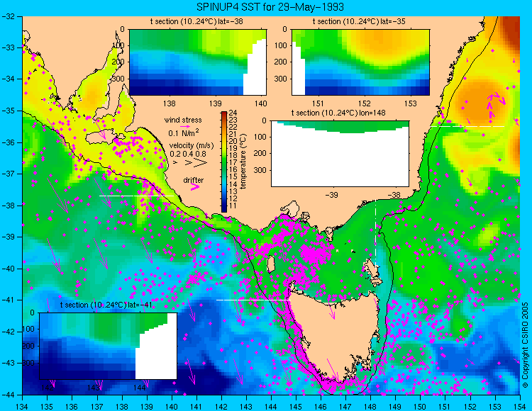The image size is (532, 411).
Task: Click colour bar tick label 24
Action: tap(233, 113)
